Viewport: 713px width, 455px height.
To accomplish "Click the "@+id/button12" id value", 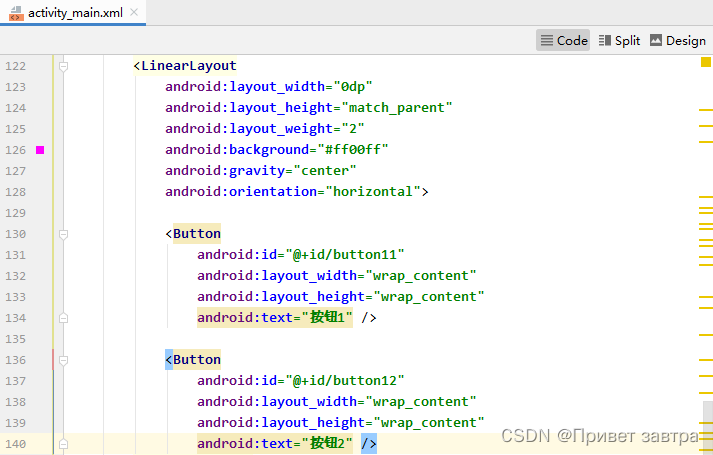I will [345, 380].
